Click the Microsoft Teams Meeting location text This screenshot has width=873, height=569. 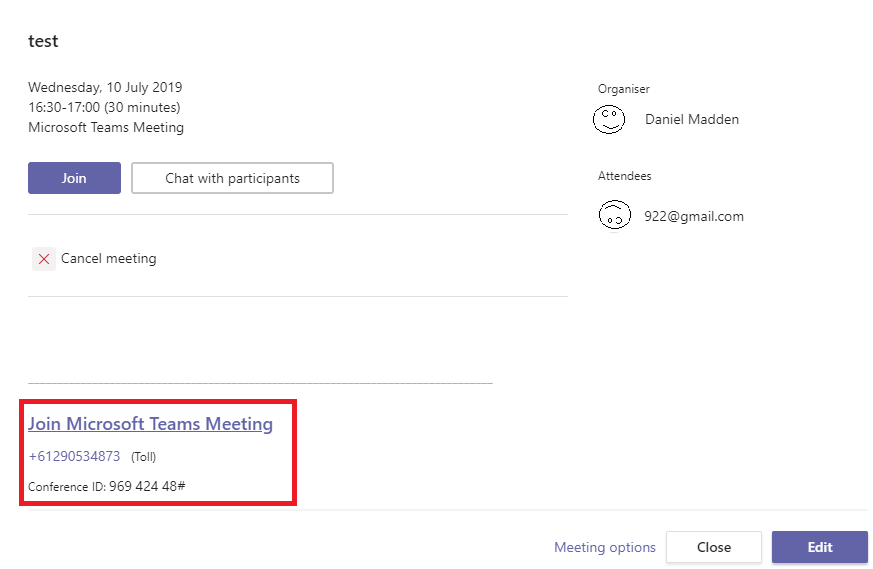click(106, 127)
